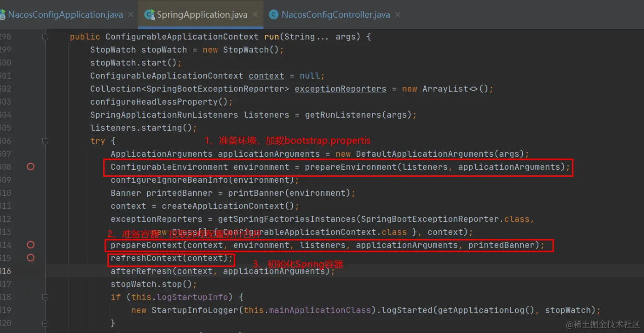Fold the if logStartupInfo block

click(45, 297)
